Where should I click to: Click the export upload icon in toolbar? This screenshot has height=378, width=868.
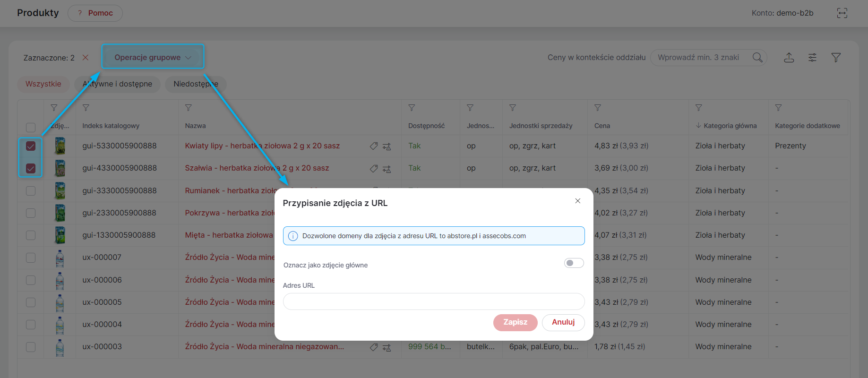pos(789,58)
